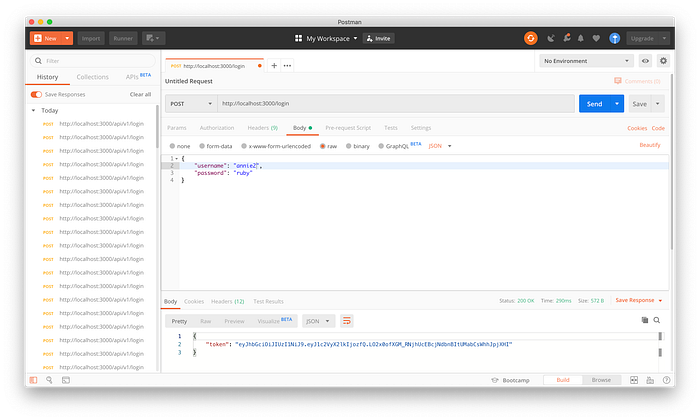Screen dimensions: 700x420
Task: Copy response body to clipboard icon
Action: tap(645, 320)
